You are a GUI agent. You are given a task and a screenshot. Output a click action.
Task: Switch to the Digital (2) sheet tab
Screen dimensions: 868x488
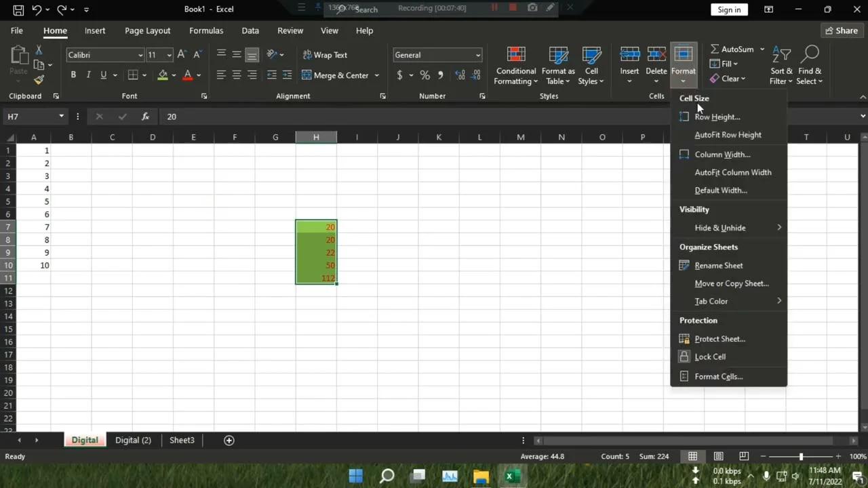point(133,441)
